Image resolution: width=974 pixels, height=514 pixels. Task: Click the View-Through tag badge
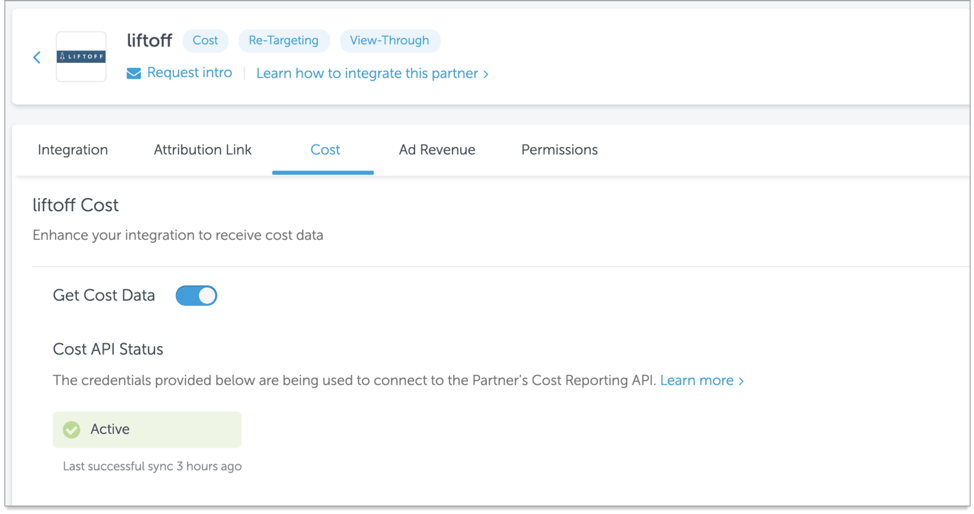[389, 40]
